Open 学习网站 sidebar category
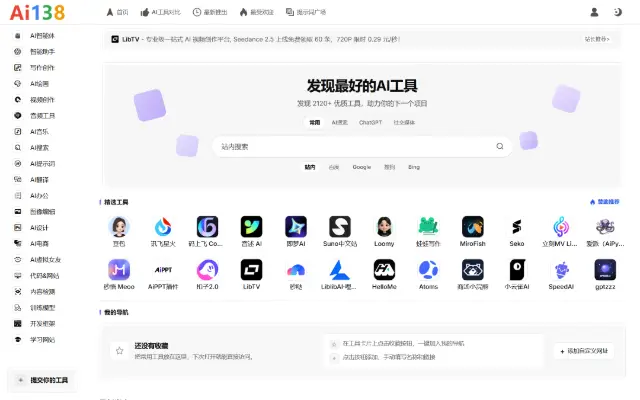The height and width of the screenshot is (400, 640). pyautogui.click(x=42, y=340)
